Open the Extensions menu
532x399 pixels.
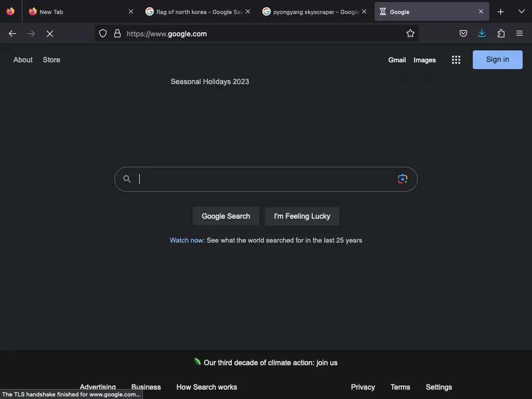point(501,33)
